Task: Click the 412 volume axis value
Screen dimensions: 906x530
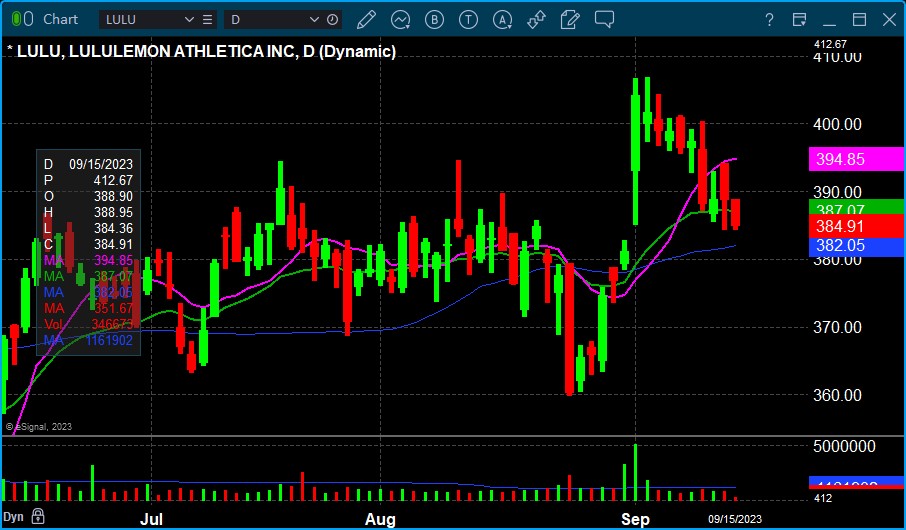Action: click(x=823, y=498)
